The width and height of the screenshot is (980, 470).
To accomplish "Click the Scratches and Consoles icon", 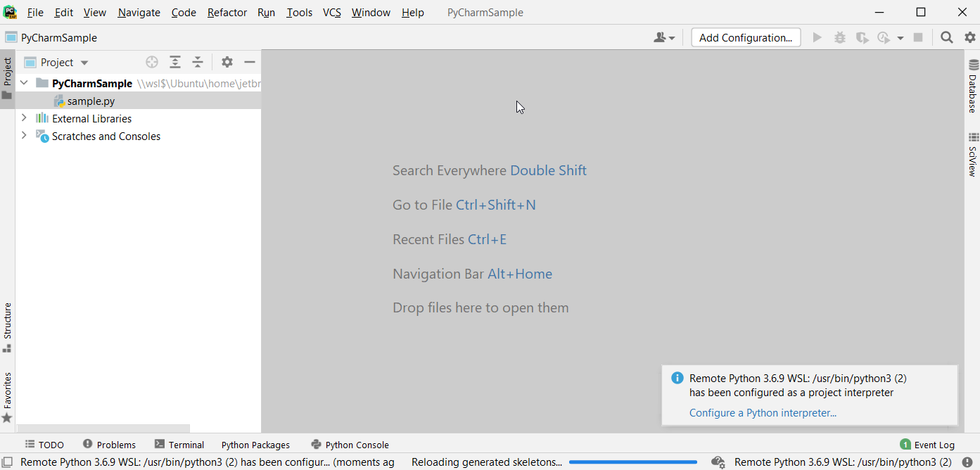I will click(x=42, y=136).
